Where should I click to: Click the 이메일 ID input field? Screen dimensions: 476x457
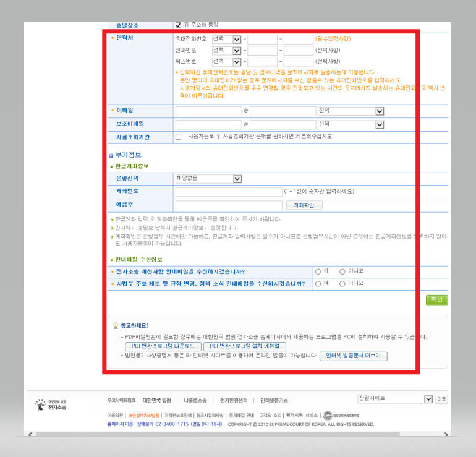(x=208, y=111)
